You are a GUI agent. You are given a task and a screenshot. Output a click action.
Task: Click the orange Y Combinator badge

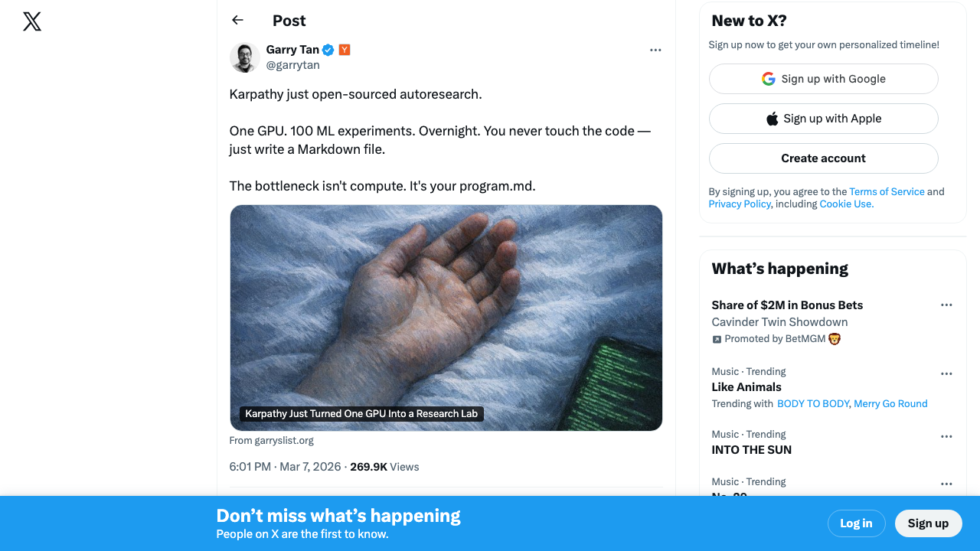point(345,50)
